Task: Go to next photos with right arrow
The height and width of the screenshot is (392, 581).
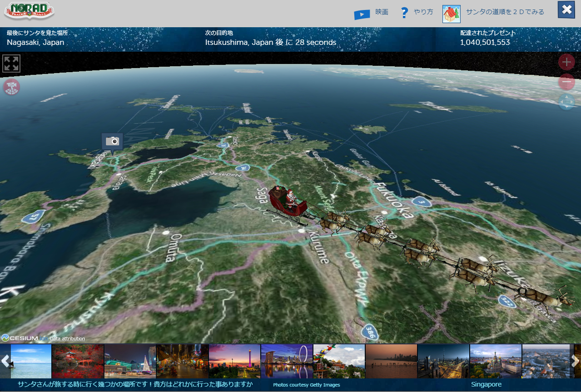Action: (576, 361)
